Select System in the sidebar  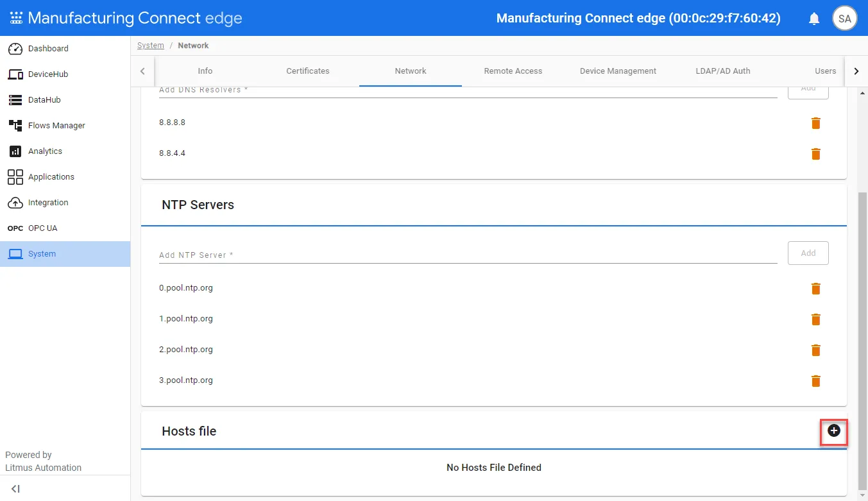pyautogui.click(x=65, y=254)
